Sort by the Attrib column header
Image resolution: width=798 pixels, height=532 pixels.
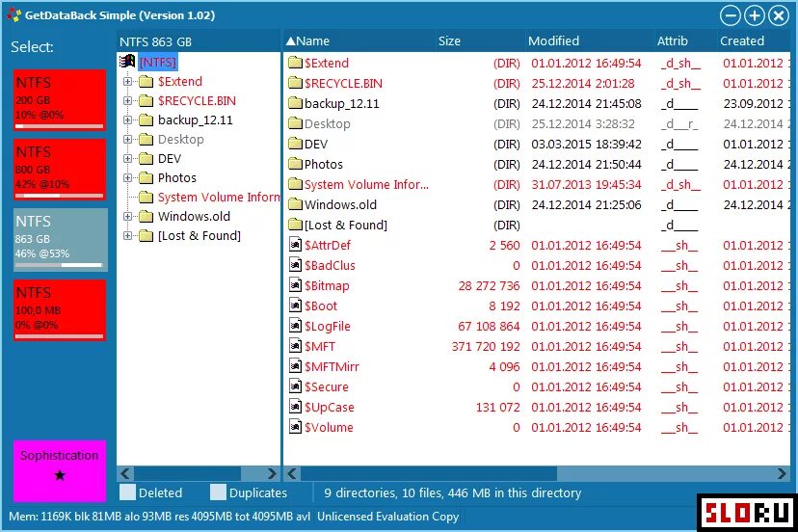pos(685,41)
